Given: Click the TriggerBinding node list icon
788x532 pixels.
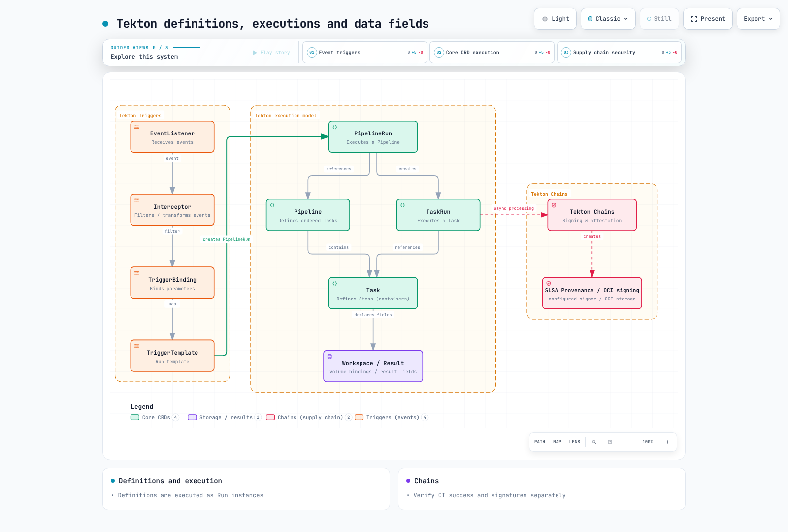Looking at the screenshot, I should (x=137, y=273).
